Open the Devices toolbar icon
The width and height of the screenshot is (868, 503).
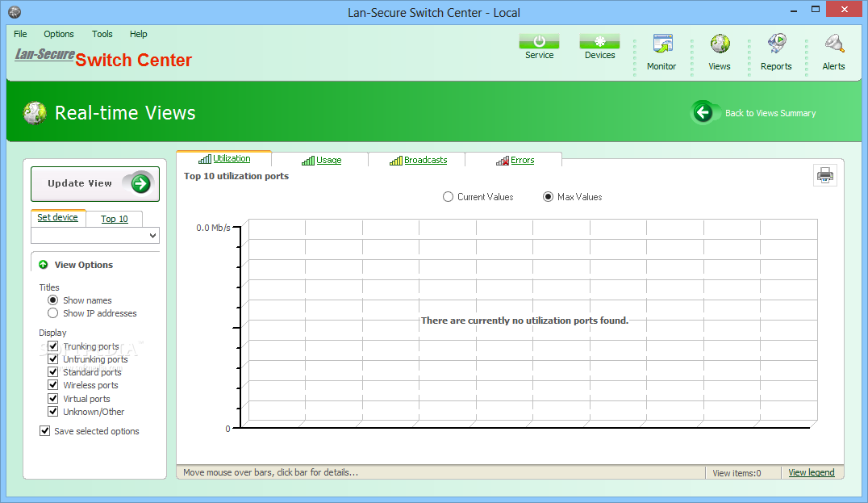click(x=599, y=41)
